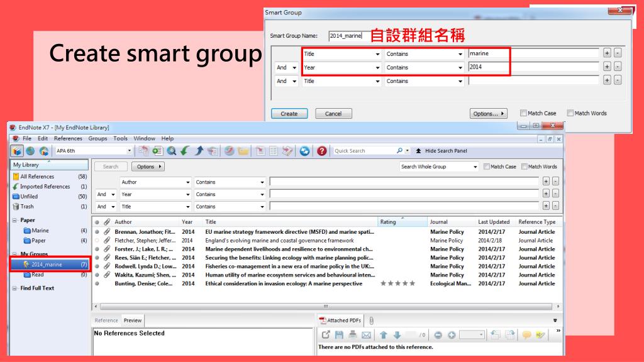This screenshot has width=644, height=362.
Task: Open the Author field dropdown in search panel
Action: click(x=187, y=182)
